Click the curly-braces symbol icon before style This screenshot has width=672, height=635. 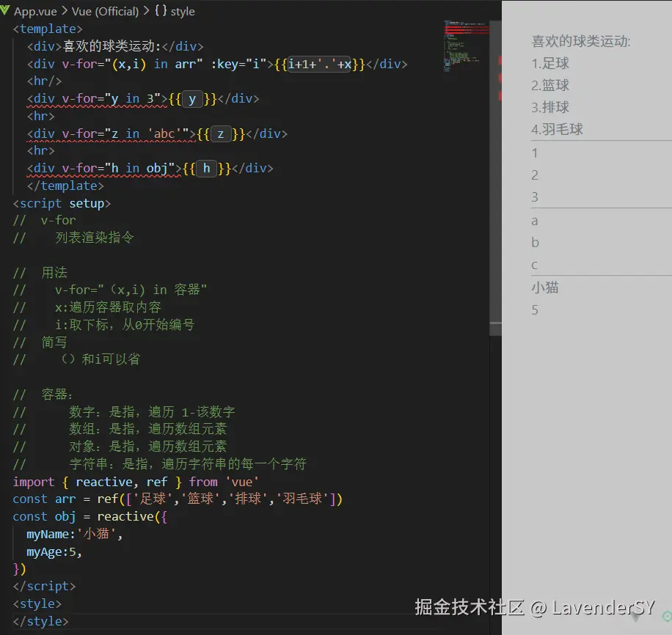(160, 11)
